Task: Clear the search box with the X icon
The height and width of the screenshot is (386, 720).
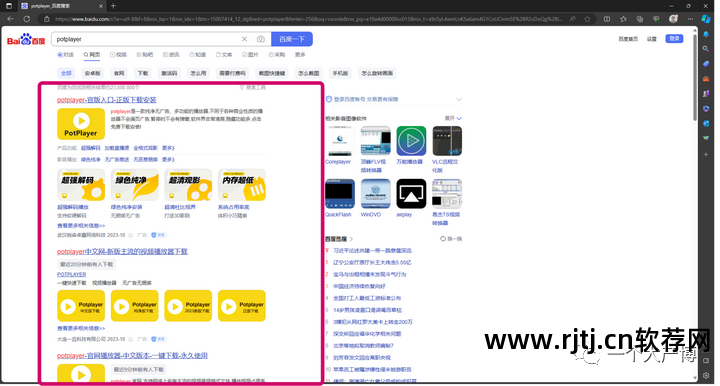Action: click(244, 39)
